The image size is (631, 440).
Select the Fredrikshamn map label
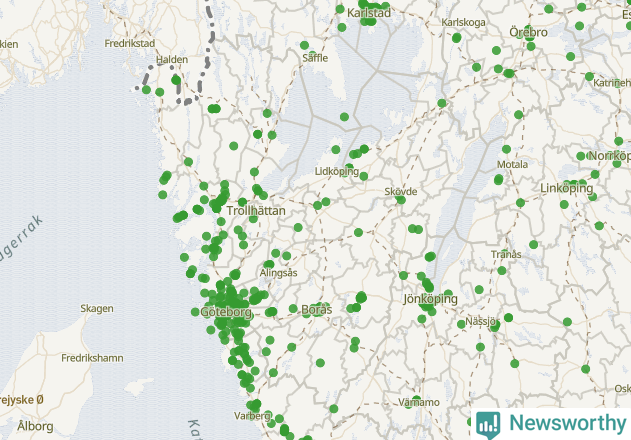92,358
